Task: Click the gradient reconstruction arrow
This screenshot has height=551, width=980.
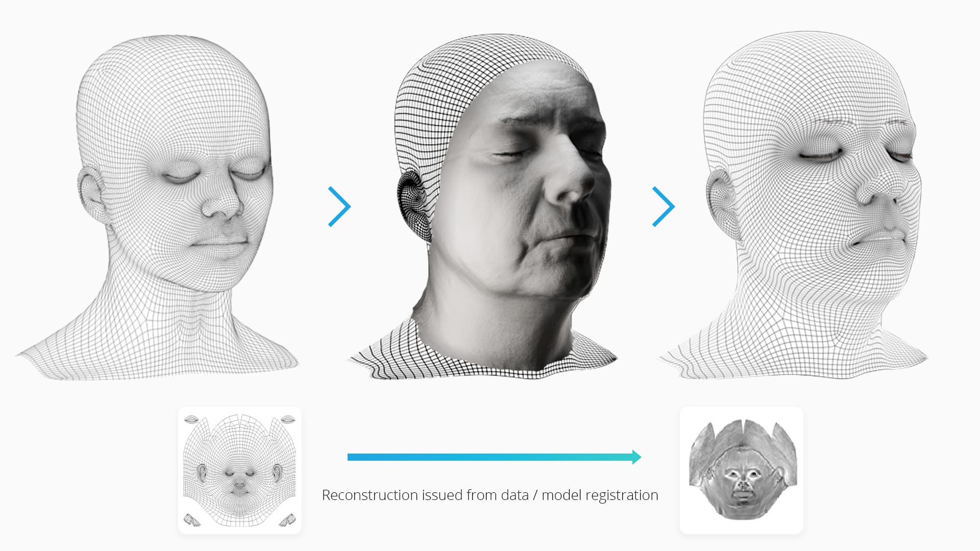Action: point(493,457)
